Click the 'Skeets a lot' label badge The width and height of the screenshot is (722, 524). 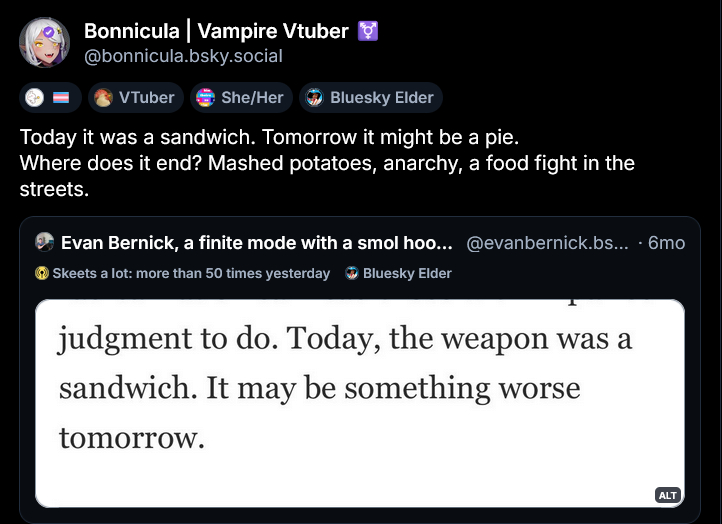pyautogui.click(x=182, y=273)
